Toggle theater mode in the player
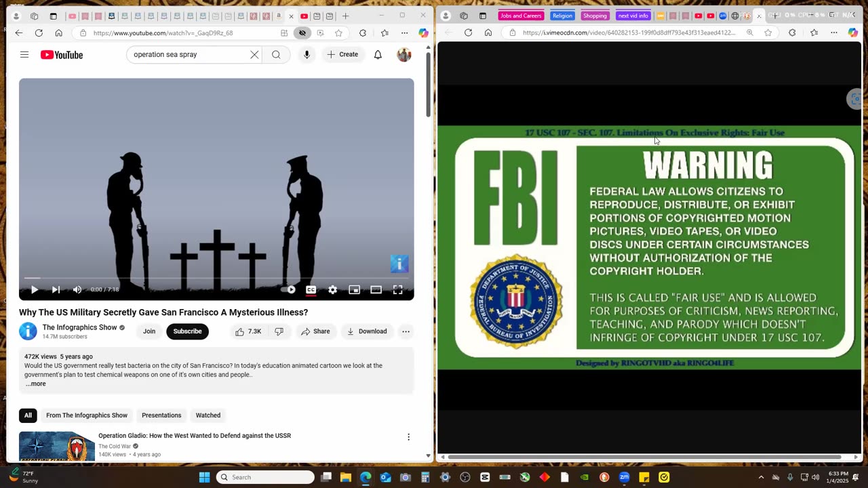The image size is (868, 488). (x=376, y=289)
